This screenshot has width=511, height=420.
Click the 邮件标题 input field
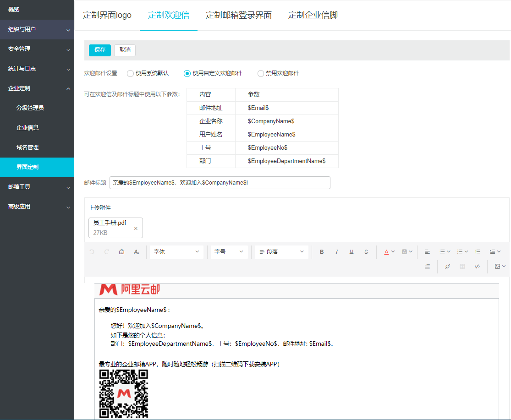click(220, 183)
